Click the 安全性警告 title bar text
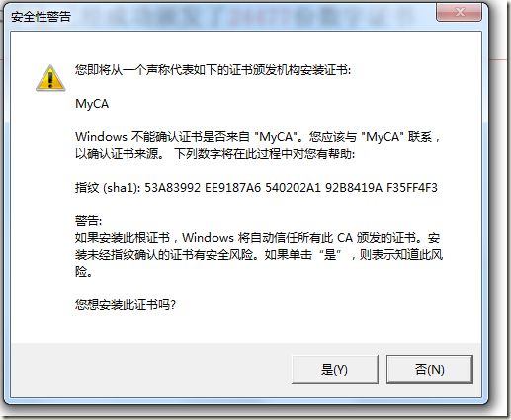Viewport: 511px width, 420px height. [x=41, y=17]
